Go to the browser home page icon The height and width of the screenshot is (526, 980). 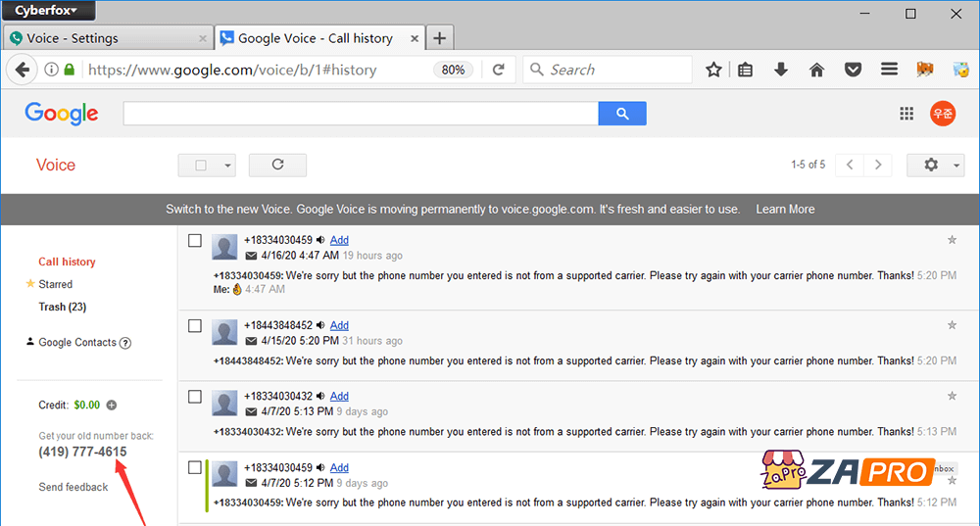coord(816,70)
